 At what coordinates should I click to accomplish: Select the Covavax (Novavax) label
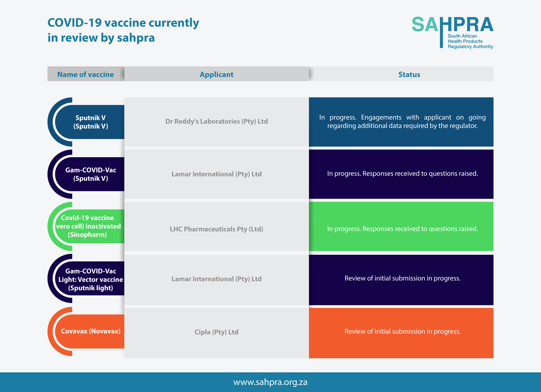tap(91, 331)
